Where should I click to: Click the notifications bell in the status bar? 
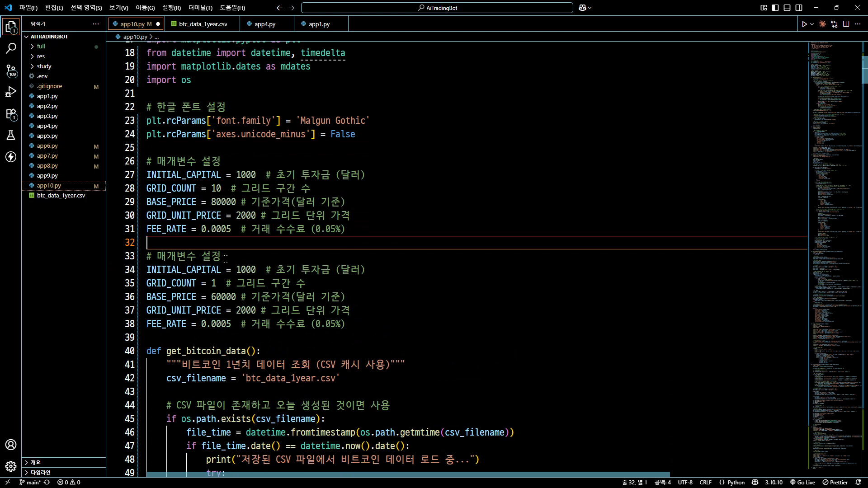click(859, 482)
